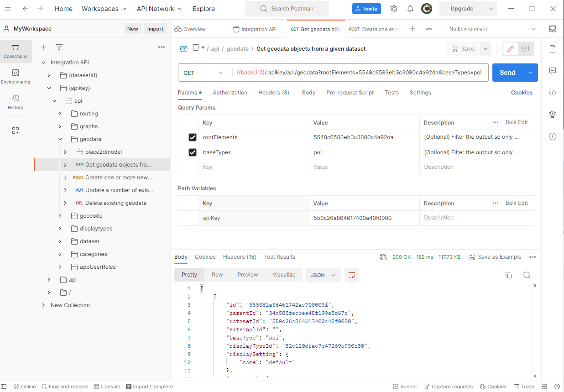
Task: Go back using the back arrow
Action: [26, 9]
